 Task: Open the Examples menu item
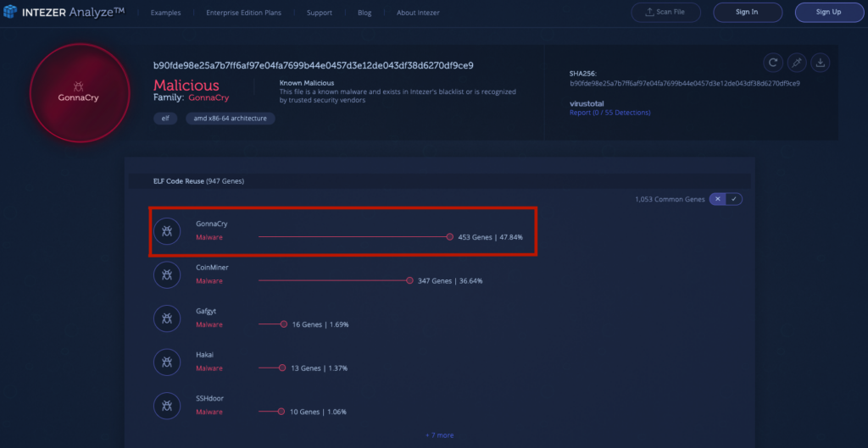coord(165,13)
